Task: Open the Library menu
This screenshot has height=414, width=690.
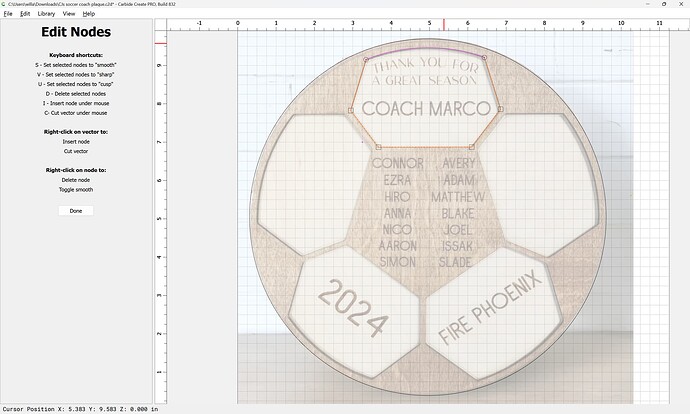Action: [46, 14]
